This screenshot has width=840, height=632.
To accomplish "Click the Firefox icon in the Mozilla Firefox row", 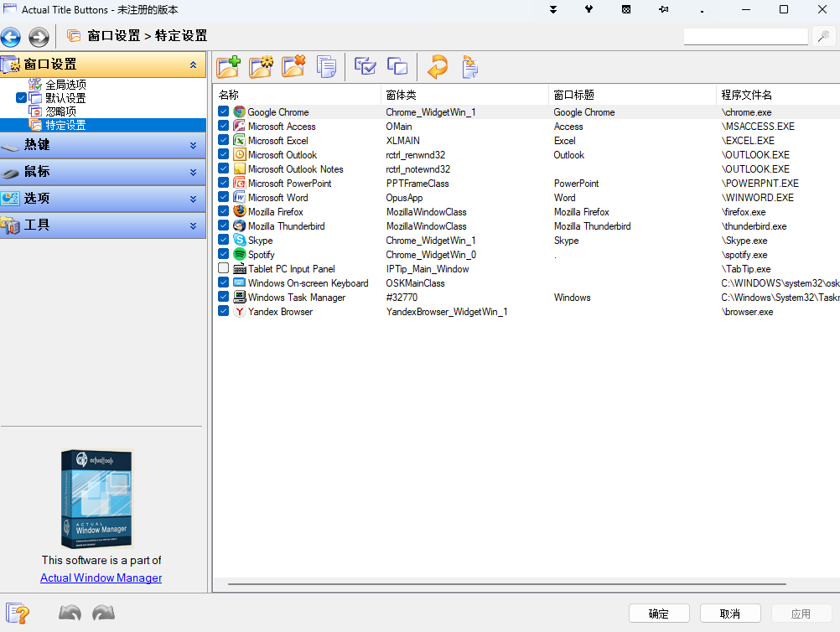I will pos(240,211).
